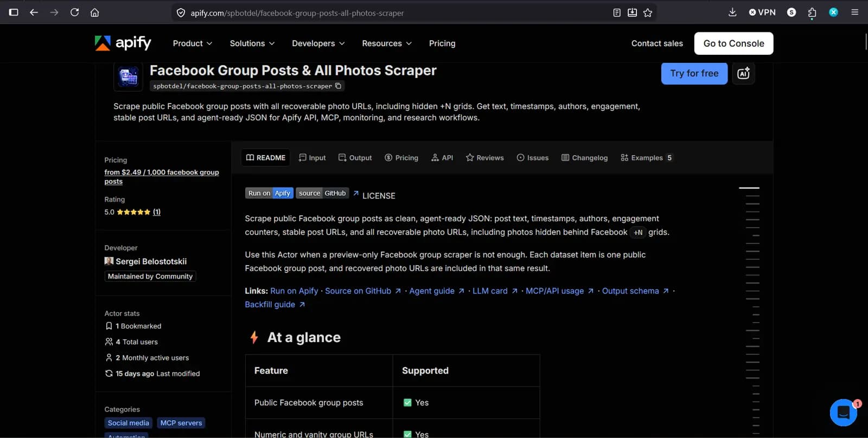This screenshot has height=438, width=868.
Task: Open the MCP/API usage link
Action: 560,291
